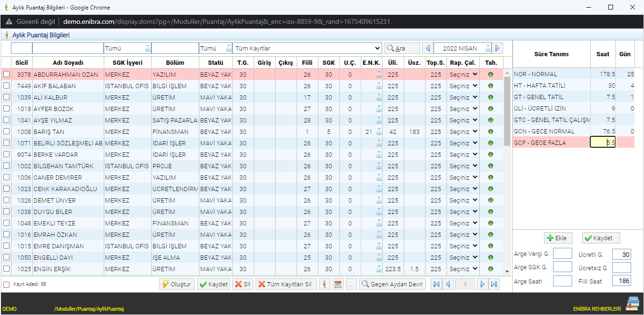Go to previous month before 2022 NİSAN

(427, 48)
